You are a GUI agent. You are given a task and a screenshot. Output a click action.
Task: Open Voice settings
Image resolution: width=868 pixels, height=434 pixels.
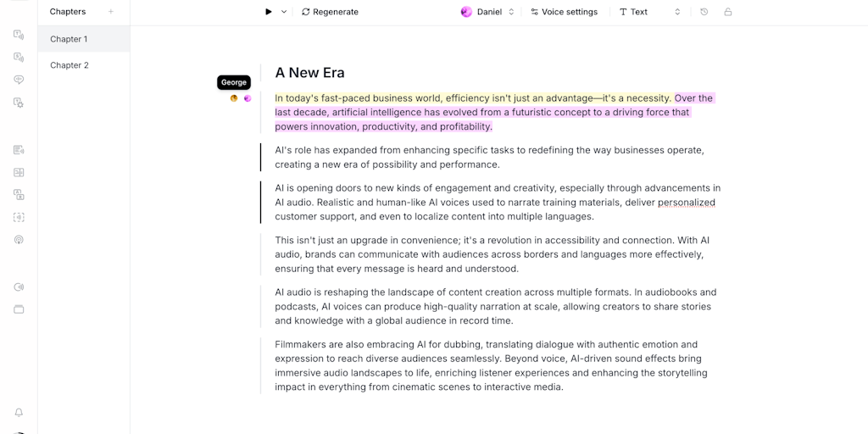[564, 12]
